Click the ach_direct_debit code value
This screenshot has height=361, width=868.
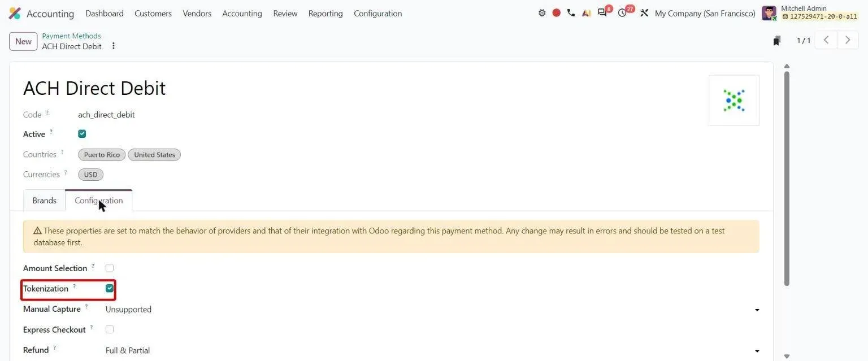click(x=106, y=115)
